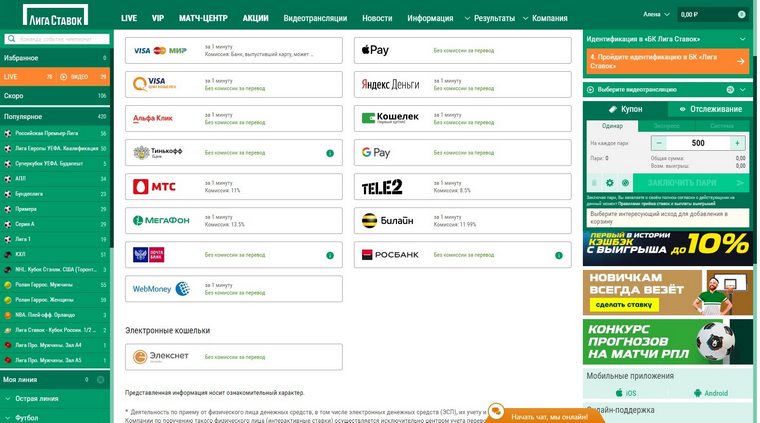Select Элекснет electronic wallet
760x423 pixels.
coord(234,357)
